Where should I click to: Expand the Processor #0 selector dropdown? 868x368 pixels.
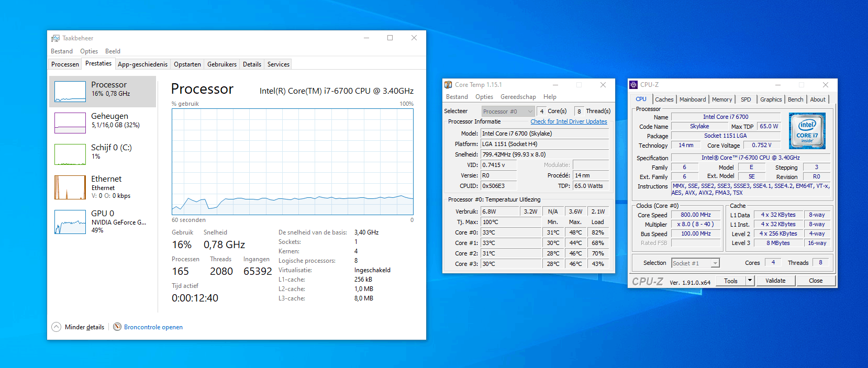(508, 111)
